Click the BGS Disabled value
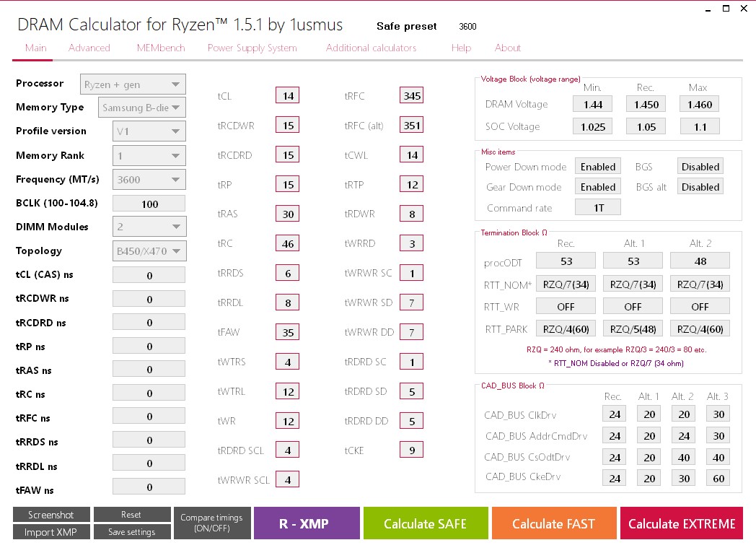 point(700,167)
